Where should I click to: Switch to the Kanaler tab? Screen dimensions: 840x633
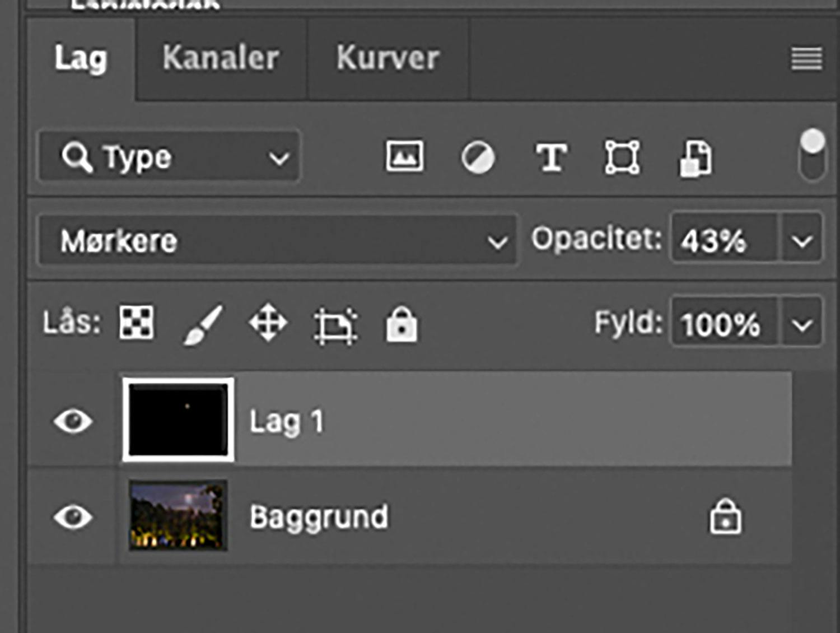221,58
